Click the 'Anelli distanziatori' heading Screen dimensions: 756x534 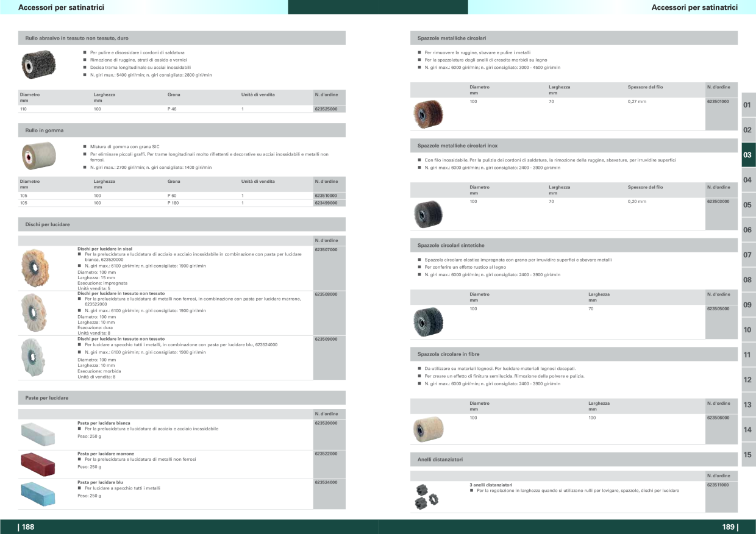point(440,458)
